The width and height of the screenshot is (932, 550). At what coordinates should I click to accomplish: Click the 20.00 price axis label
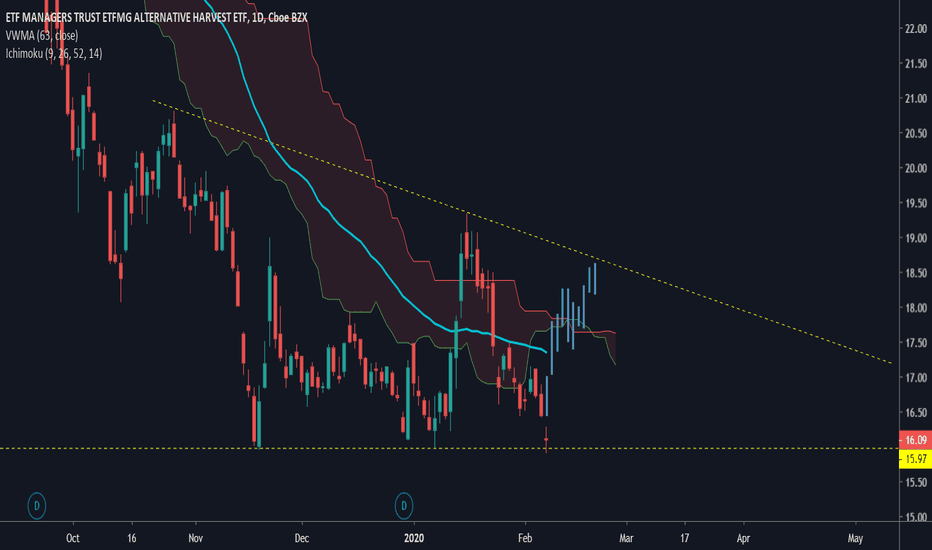[x=915, y=168]
